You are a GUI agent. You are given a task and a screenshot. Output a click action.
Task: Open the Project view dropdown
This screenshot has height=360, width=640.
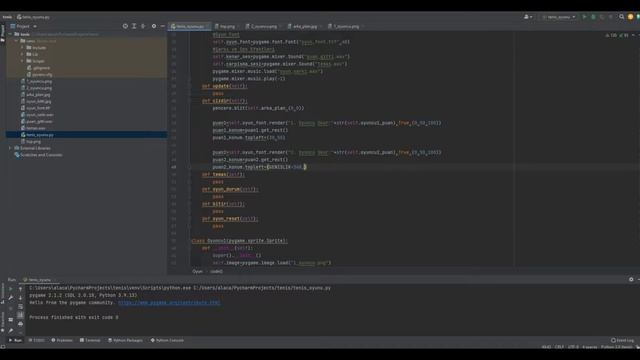point(24,26)
